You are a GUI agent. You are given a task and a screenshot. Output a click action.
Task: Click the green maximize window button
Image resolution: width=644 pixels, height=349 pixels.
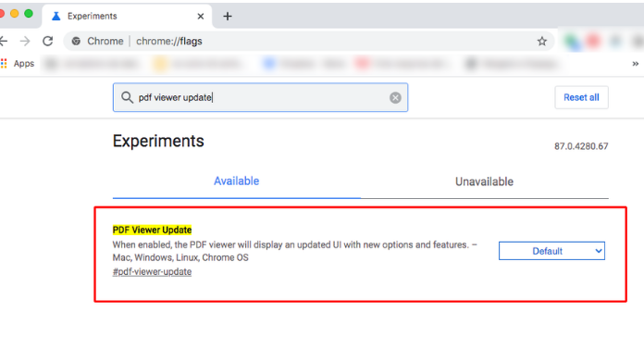(29, 14)
